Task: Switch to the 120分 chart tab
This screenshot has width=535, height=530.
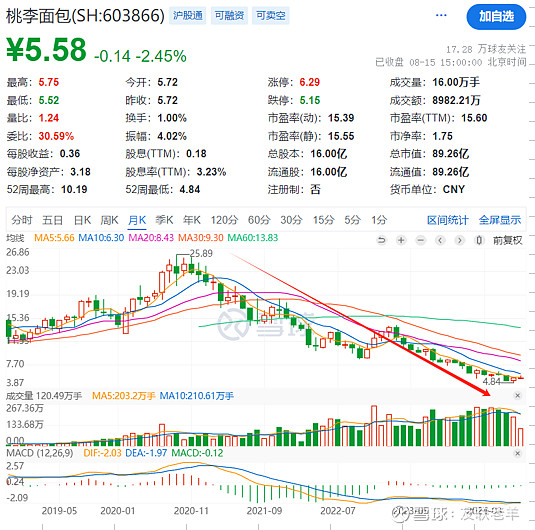Action: pyautogui.click(x=224, y=220)
